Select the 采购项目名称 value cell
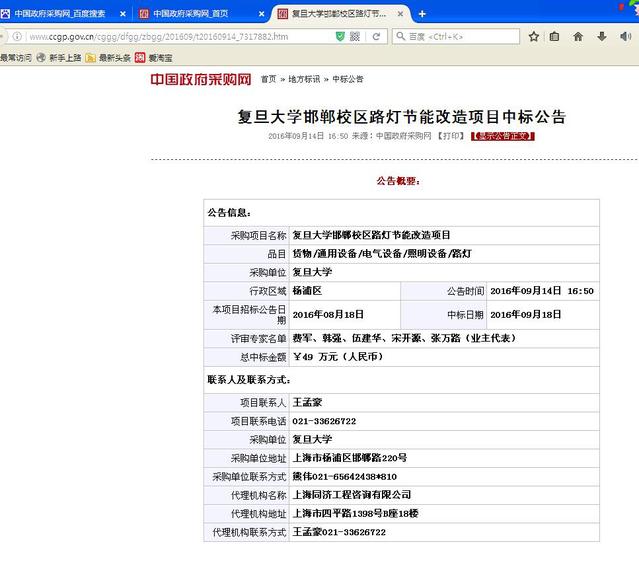 point(444,235)
